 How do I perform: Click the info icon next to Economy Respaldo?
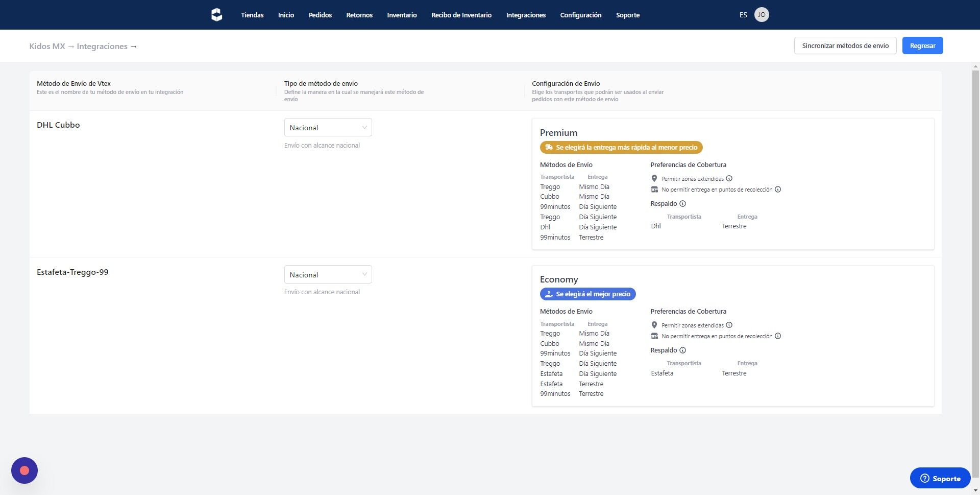click(682, 350)
